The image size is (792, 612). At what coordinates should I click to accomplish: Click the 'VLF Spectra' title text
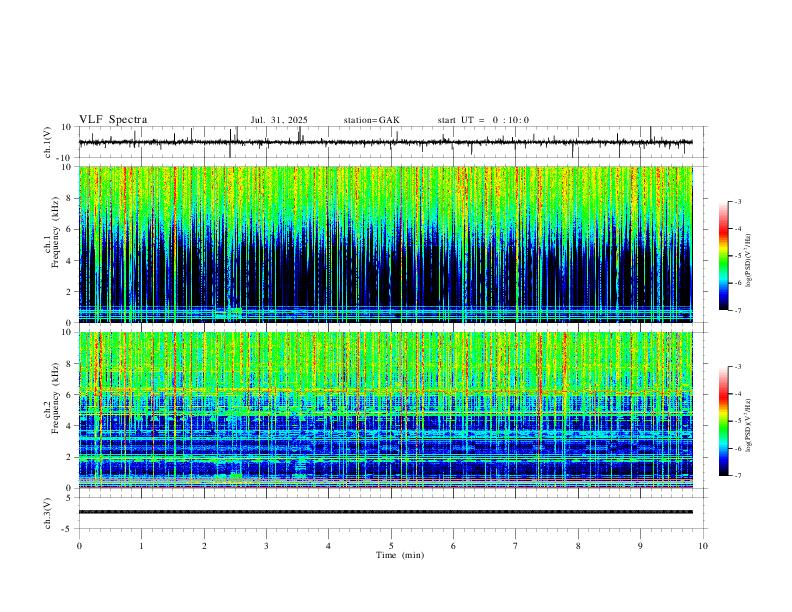click(x=113, y=120)
